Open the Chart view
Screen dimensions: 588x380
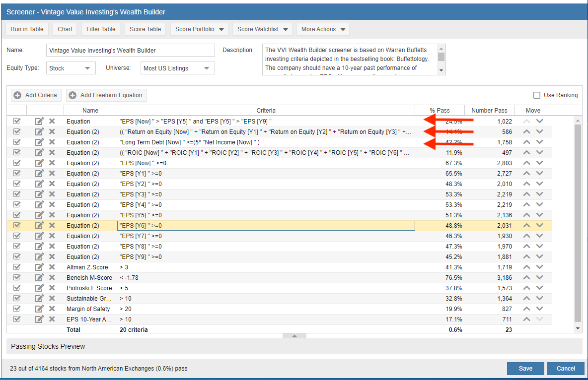tap(65, 29)
